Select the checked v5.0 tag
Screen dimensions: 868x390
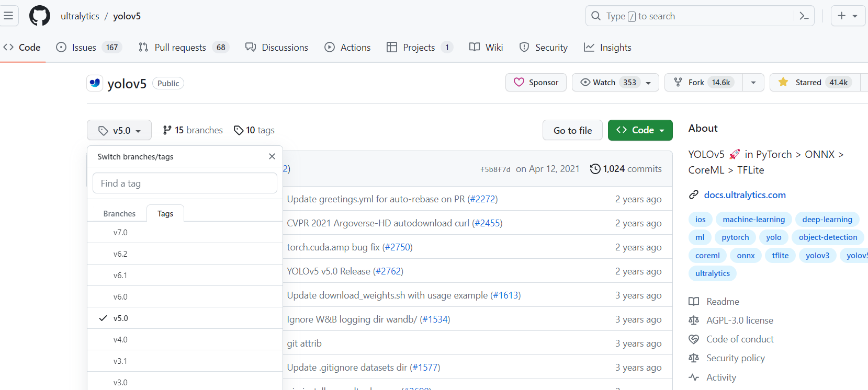pyautogui.click(x=185, y=318)
